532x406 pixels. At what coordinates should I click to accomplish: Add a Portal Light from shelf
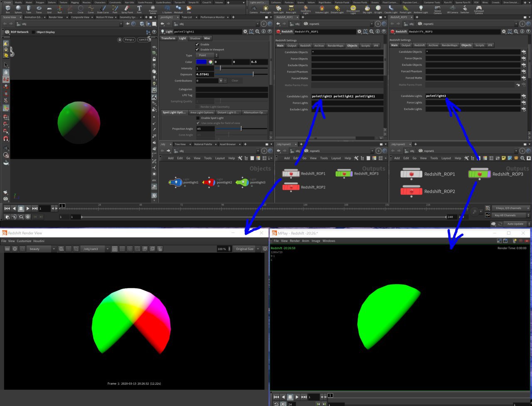[406, 9]
